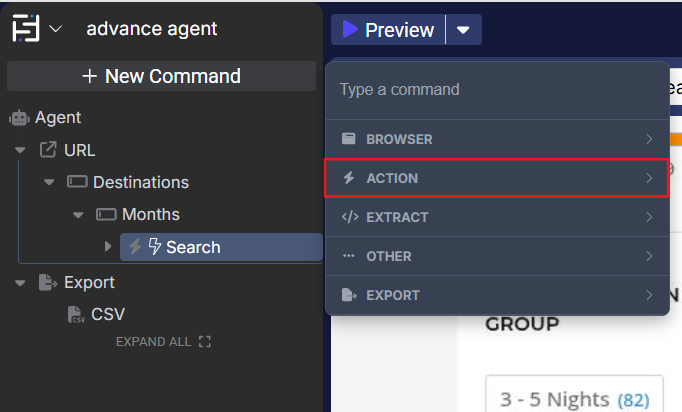The height and width of the screenshot is (412, 682).
Task: Click the URL external link icon
Action: click(48, 150)
